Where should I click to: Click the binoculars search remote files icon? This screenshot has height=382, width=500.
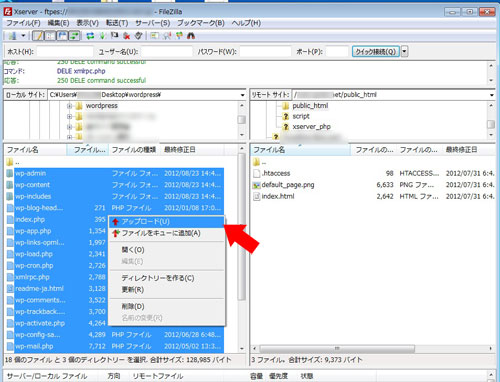click(x=191, y=36)
